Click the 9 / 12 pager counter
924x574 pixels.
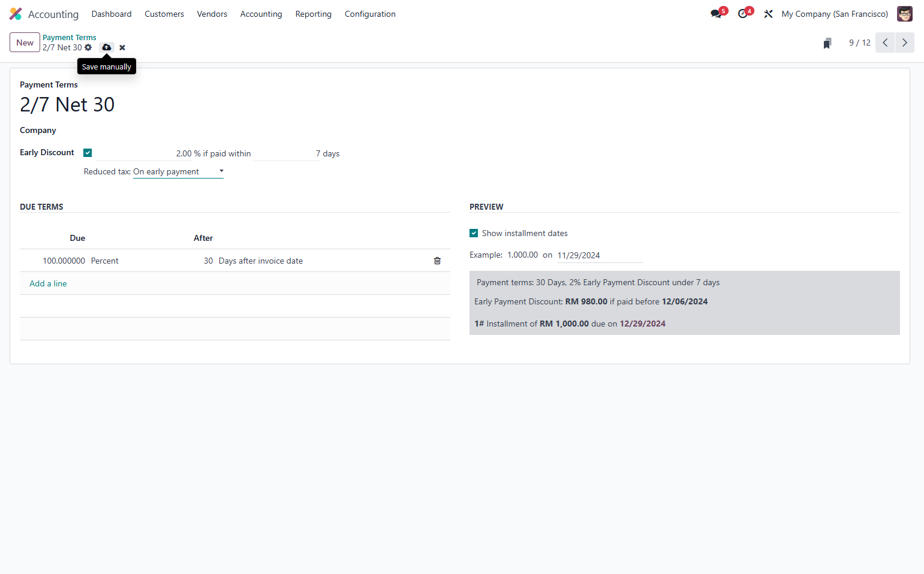point(860,43)
